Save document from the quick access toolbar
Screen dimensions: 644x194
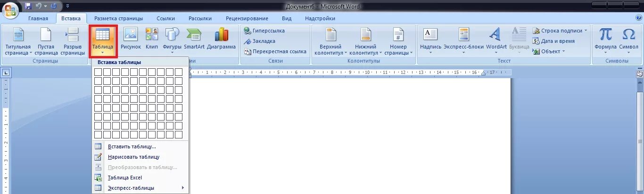28,6
